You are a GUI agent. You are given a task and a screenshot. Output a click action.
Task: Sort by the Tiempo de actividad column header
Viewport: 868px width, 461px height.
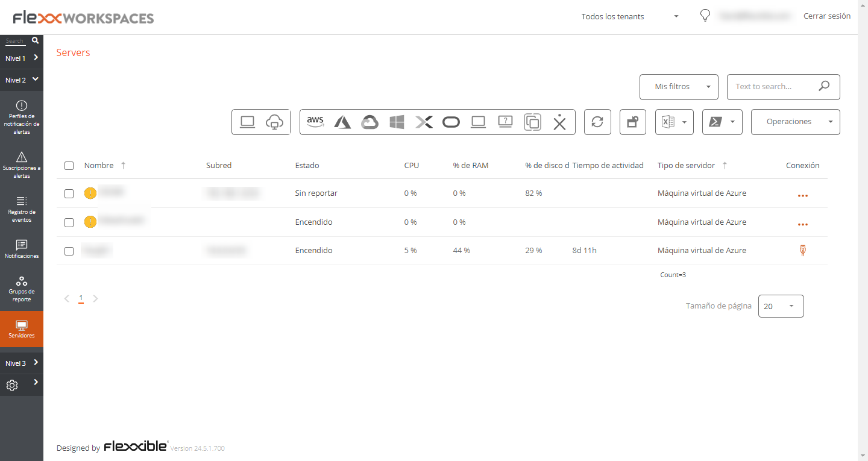pyautogui.click(x=608, y=165)
